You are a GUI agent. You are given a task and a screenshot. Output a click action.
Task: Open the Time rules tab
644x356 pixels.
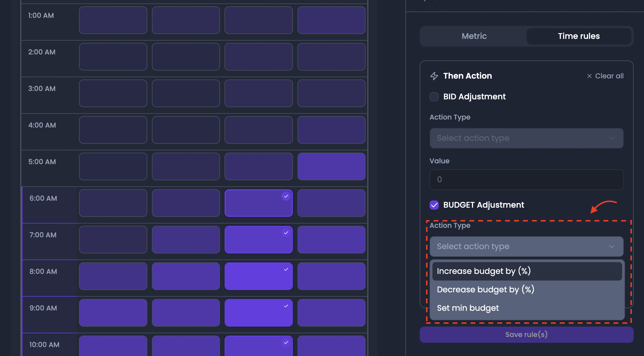point(579,36)
